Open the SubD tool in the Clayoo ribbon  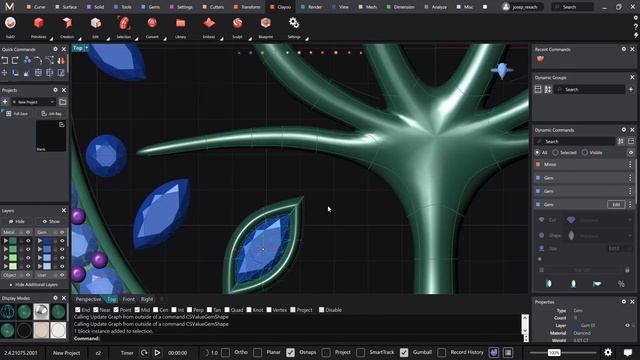click(10, 23)
